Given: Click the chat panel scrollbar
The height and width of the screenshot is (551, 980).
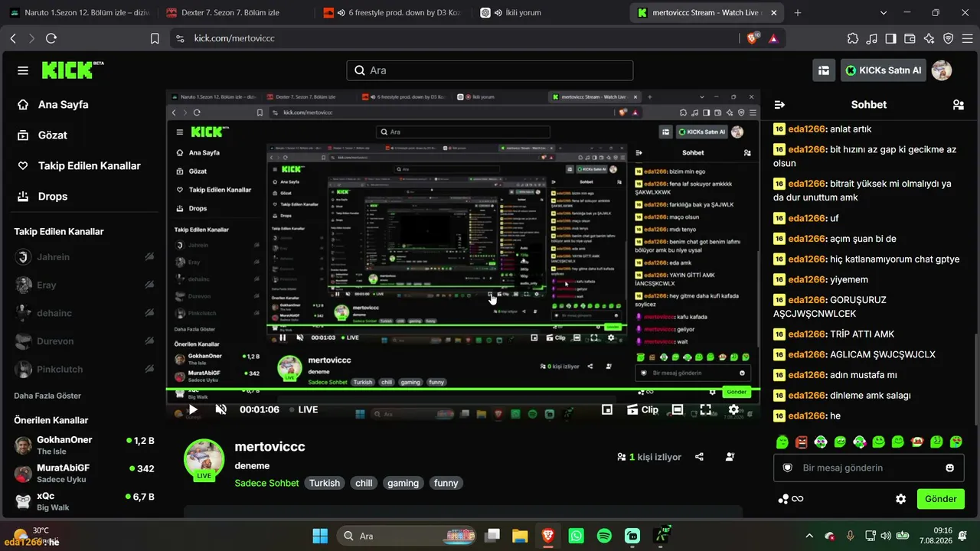Looking at the screenshot, I should (977, 379).
